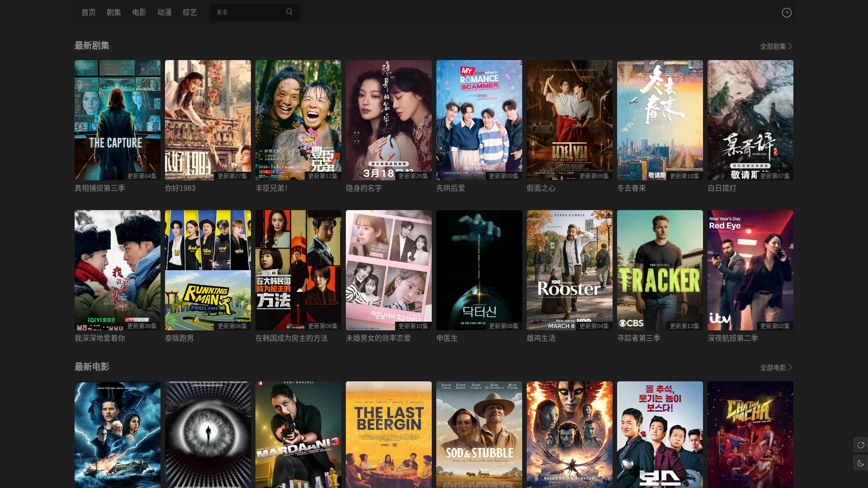
Task: Open Red Eye 深夜航班第二季 poster
Action: pyautogui.click(x=750, y=270)
